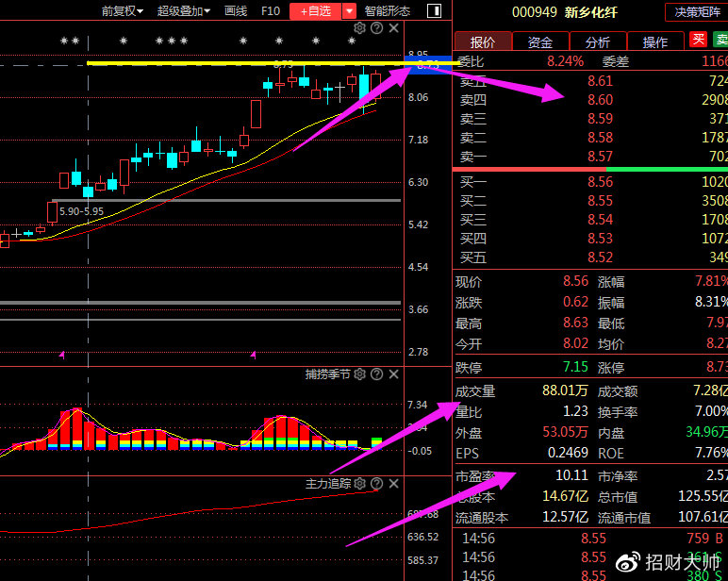728x581 pixels.
Task: Add stock with +自选 button
Action: click(x=315, y=11)
